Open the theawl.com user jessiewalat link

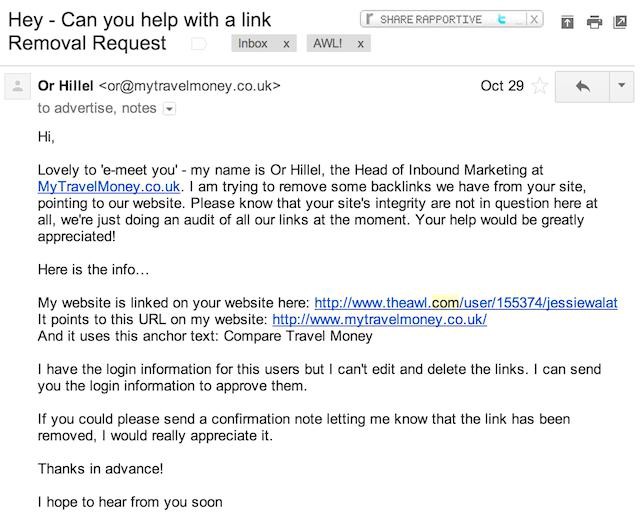click(466, 302)
